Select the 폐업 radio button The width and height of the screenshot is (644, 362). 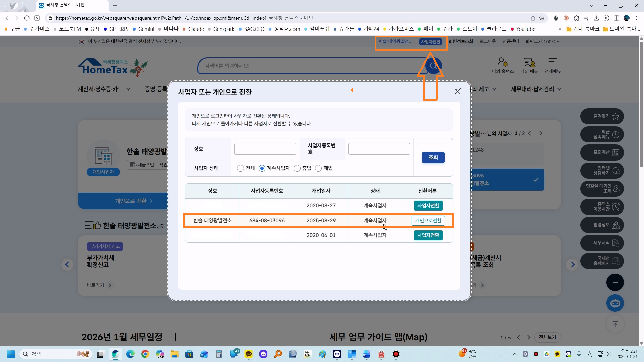pos(318,168)
